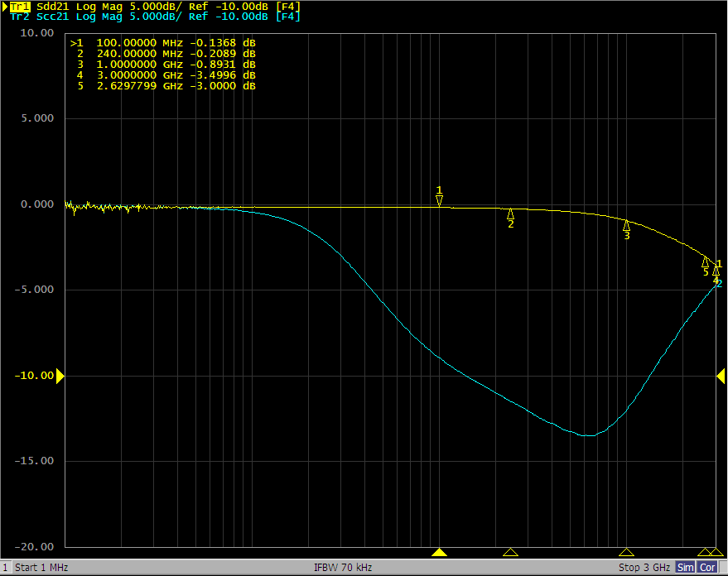The image size is (728, 576).
Task: Click the 1.0000000 GHz marker row
Action: click(x=163, y=64)
